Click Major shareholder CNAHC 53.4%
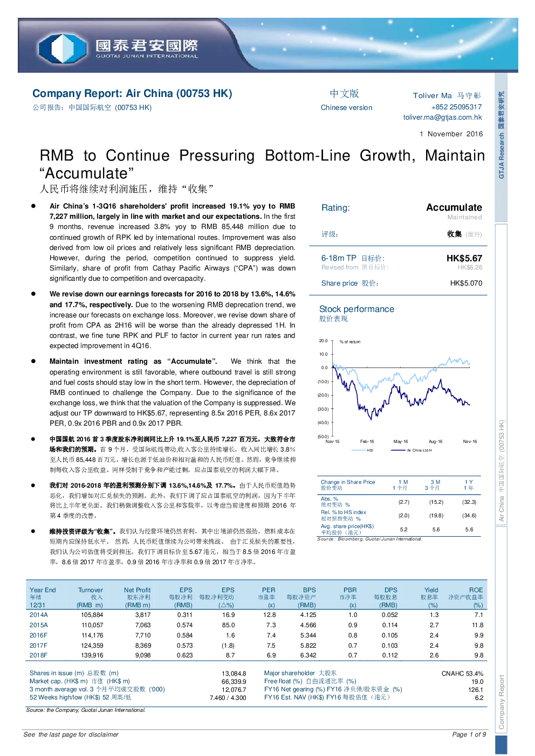 pos(462,674)
